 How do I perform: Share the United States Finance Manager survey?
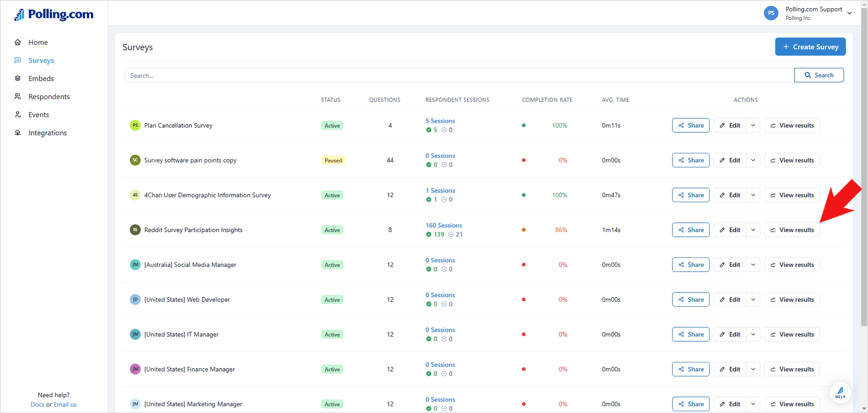point(690,369)
